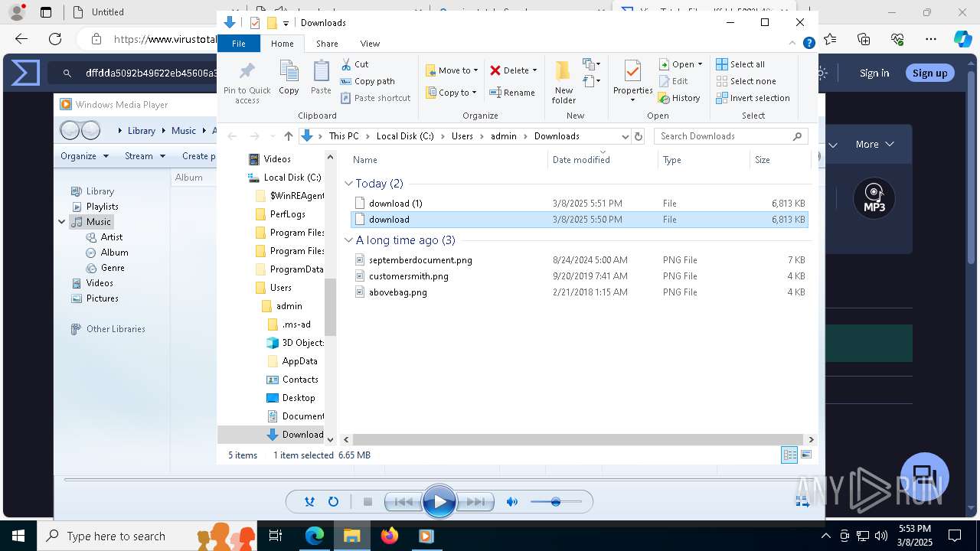Click Select none in ribbon

746,81
